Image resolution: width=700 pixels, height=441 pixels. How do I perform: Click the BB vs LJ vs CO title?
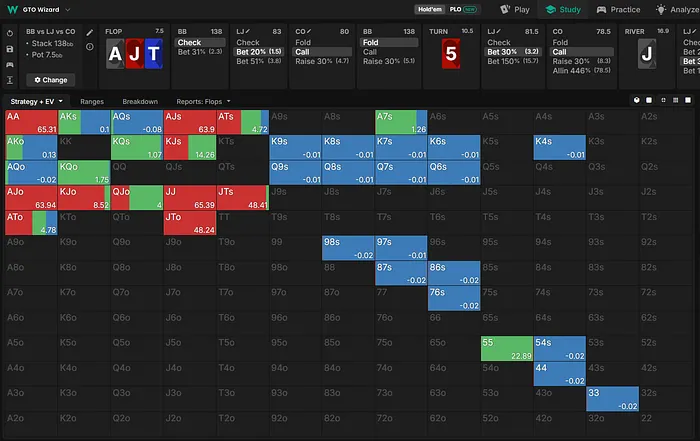tap(50, 31)
